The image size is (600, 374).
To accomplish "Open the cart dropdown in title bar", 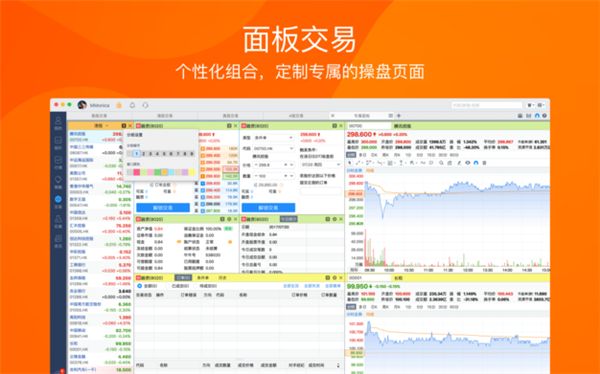I will pyautogui.click(x=530, y=105).
